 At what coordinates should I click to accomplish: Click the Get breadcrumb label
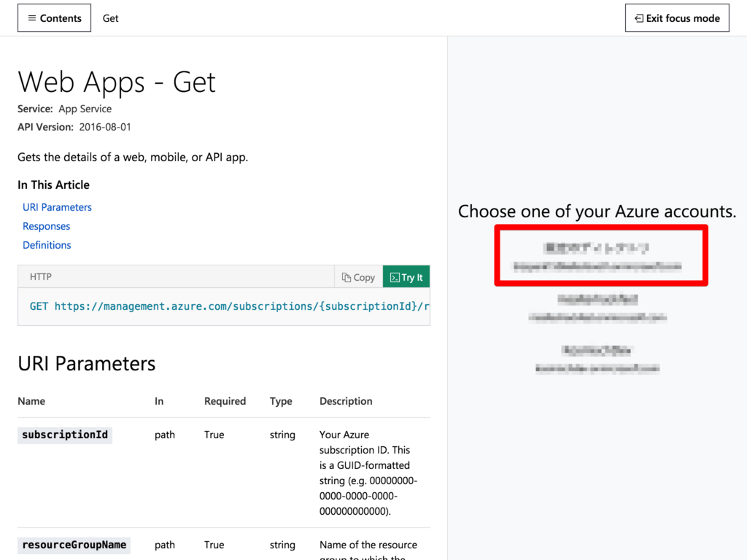coord(111,18)
